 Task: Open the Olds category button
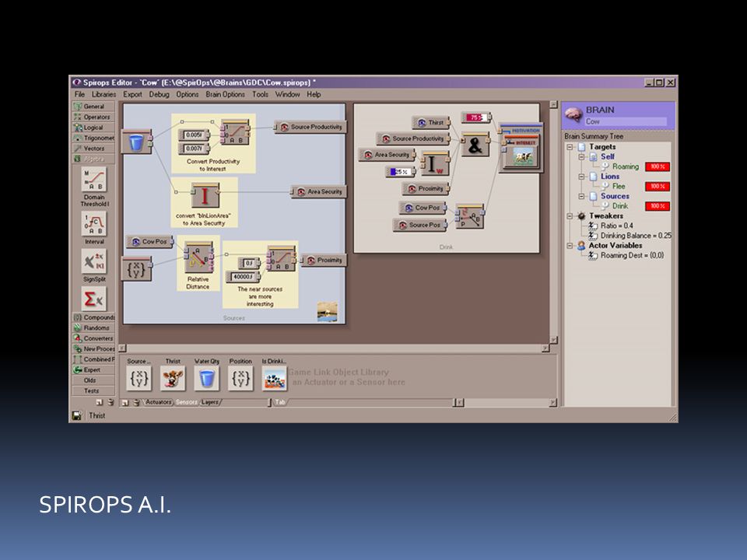click(x=94, y=380)
